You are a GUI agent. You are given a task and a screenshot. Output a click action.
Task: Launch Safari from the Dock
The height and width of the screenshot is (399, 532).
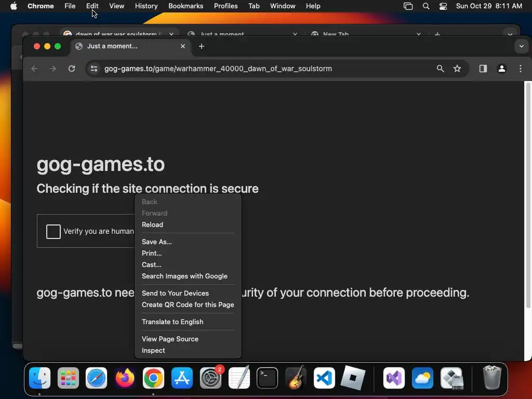[96, 378]
